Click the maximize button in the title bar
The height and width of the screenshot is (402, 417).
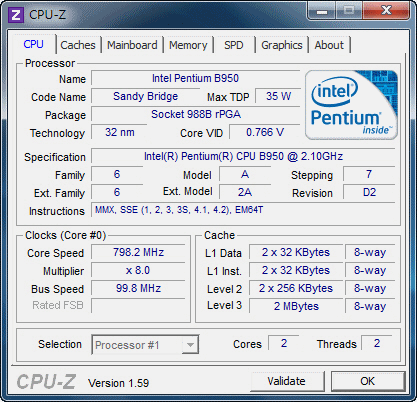point(349,11)
